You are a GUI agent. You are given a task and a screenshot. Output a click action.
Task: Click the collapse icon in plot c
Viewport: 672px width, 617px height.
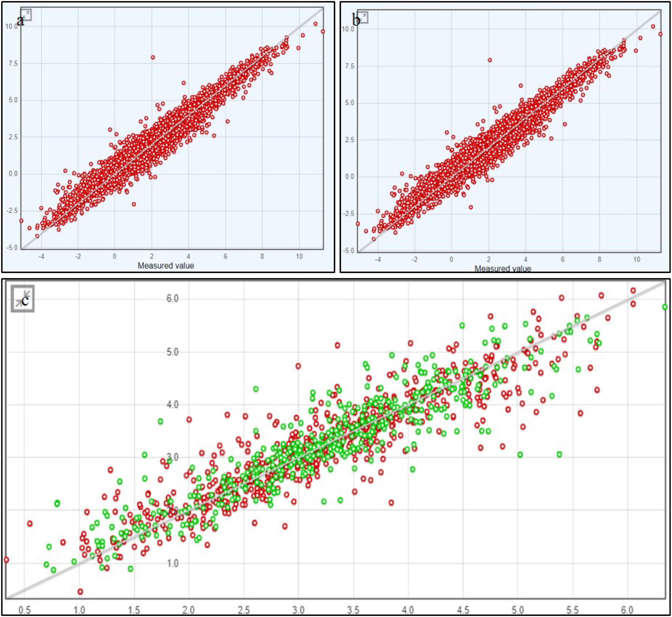(22, 299)
